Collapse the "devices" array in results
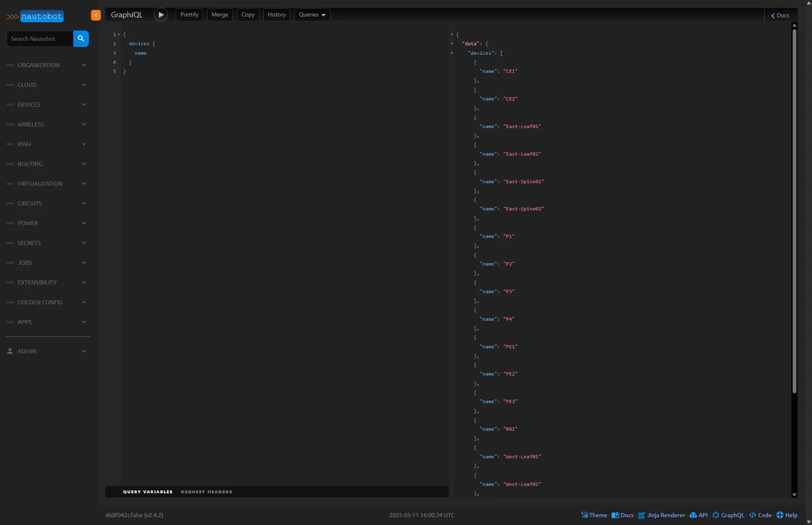812x525 pixels. (x=451, y=53)
